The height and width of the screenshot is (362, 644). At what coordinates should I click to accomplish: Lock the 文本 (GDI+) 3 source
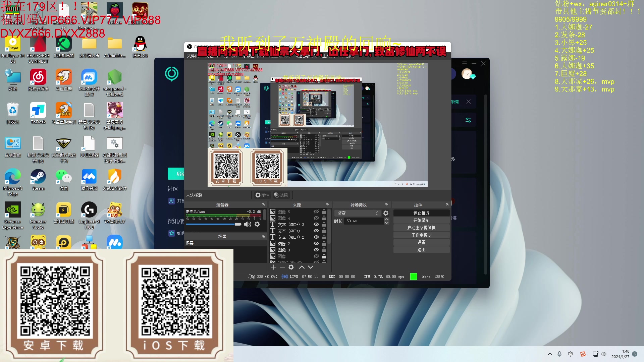(324, 225)
